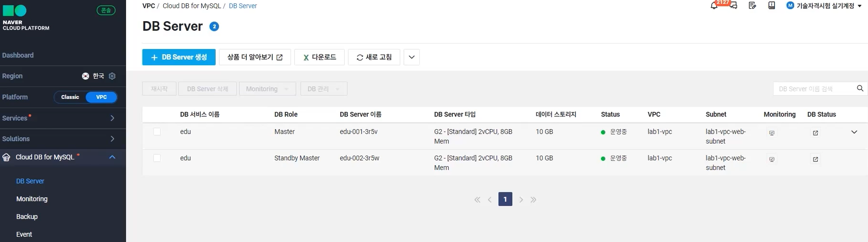Click DB Server breadcrumb link
Screen dimensions: 868x242
243,6
